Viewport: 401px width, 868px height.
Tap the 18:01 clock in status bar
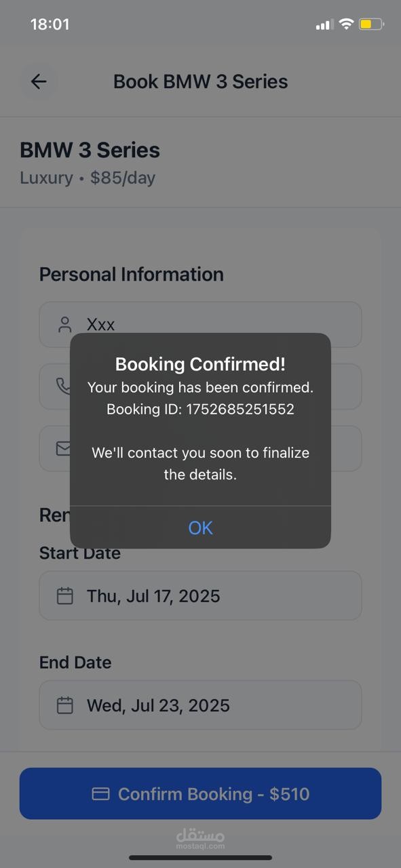click(x=50, y=24)
